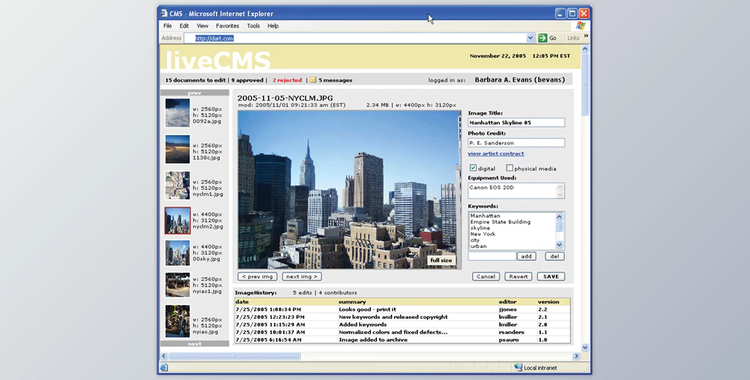Select history row Added keywords
The height and width of the screenshot is (380, 750).
(402, 324)
